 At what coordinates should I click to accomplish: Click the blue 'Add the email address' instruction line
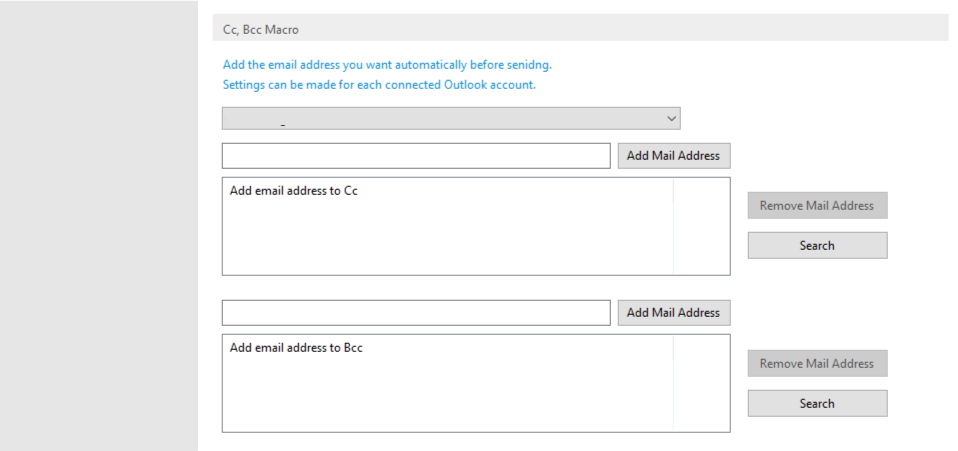(387, 65)
